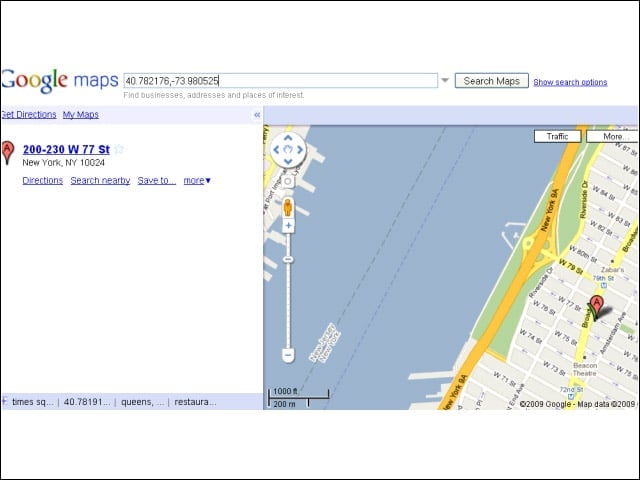Select recent search restaura...
The width and height of the screenshot is (640, 480).
coord(195,402)
